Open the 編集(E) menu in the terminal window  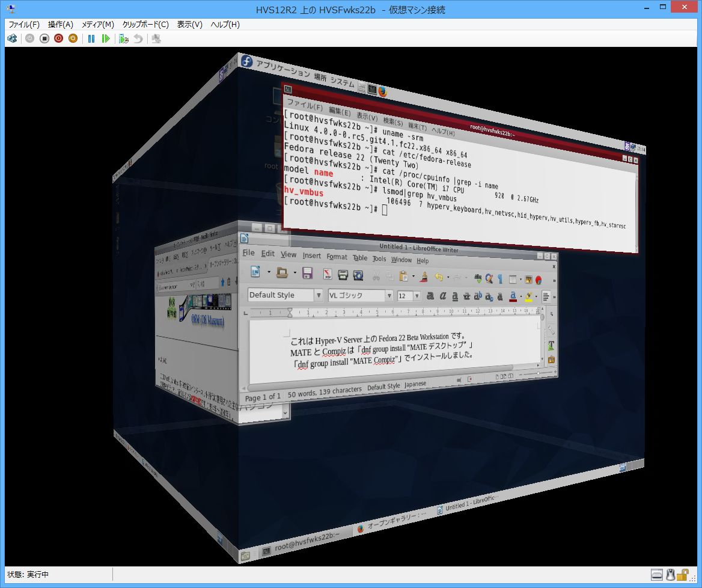pyautogui.click(x=340, y=111)
